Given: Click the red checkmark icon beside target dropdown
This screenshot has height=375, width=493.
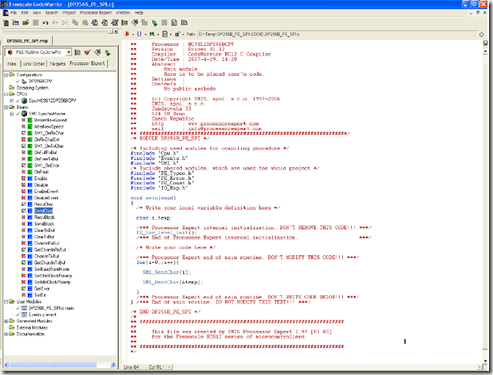Looking at the screenshot, I should tap(87, 52).
